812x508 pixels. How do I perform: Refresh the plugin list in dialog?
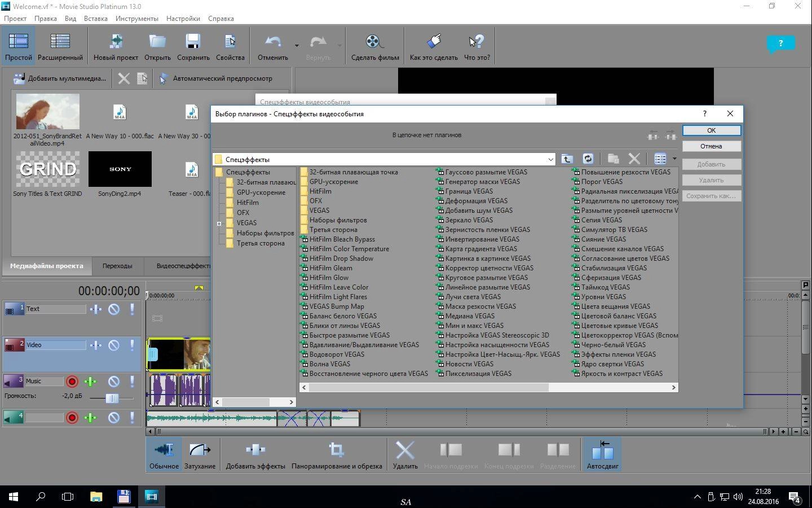(x=588, y=159)
